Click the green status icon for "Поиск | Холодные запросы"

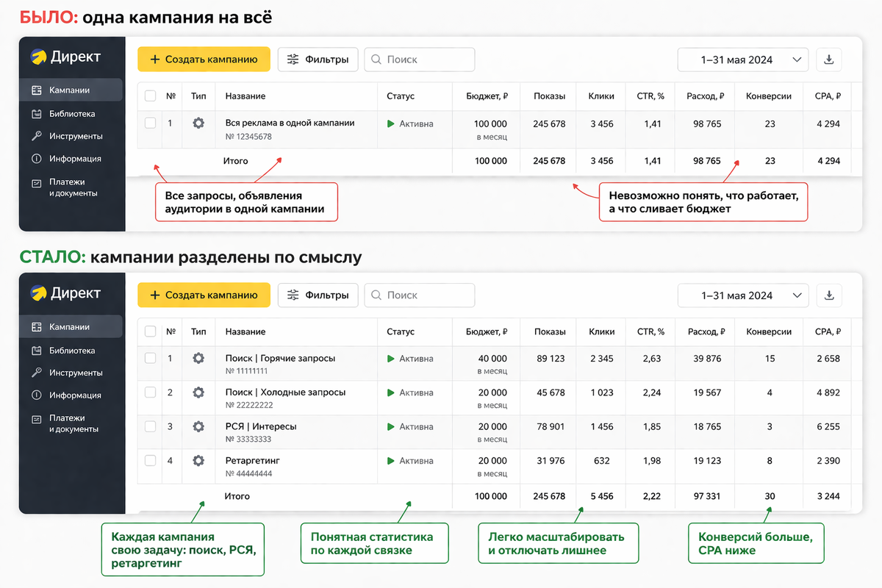pos(391,392)
